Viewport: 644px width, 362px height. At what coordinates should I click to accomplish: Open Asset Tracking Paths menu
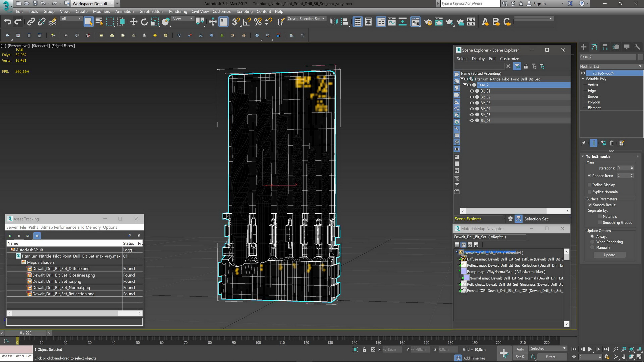pos(33,227)
